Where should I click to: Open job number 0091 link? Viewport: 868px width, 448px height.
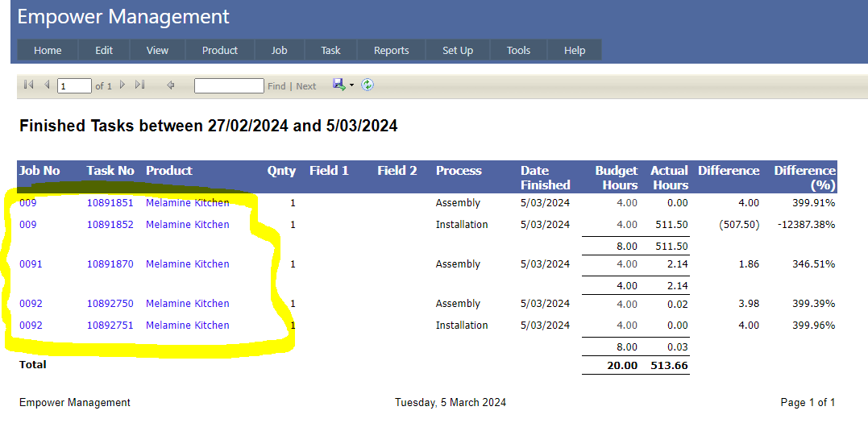pos(31,264)
